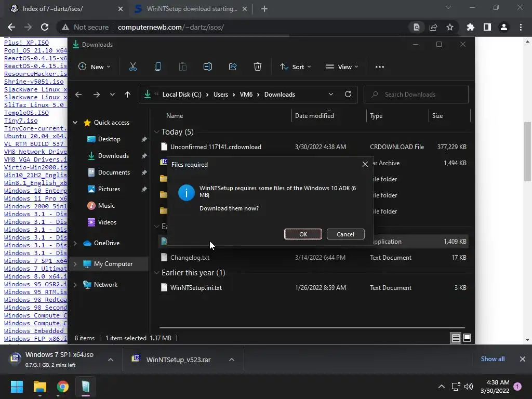Open options arrow for Windows 7 SP1 download
Screen dimensions: 532x399
tap(111, 360)
